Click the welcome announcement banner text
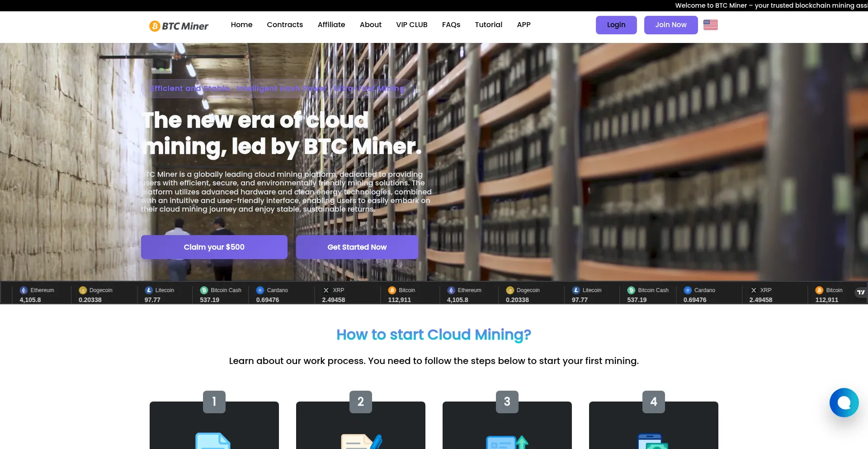Image resolution: width=868 pixels, height=449 pixels. pyautogui.click(x=771, y=5)
